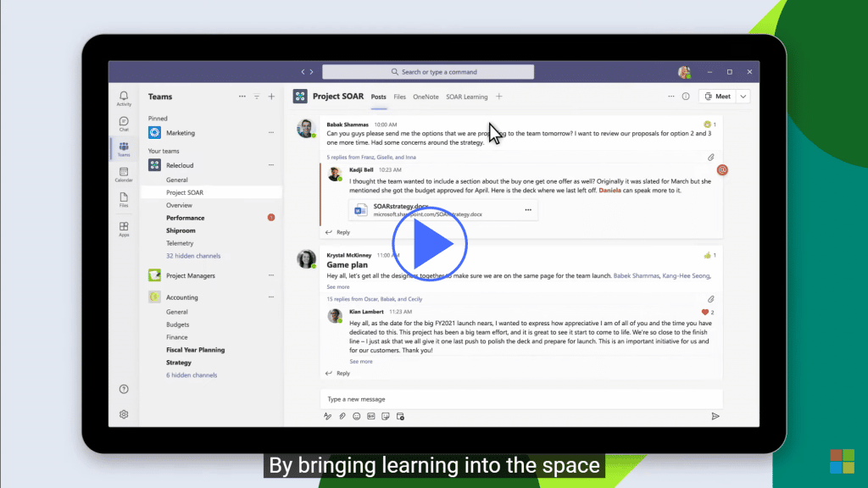Open more options for Project Managers
868x488 pixels.
[271, 275]
